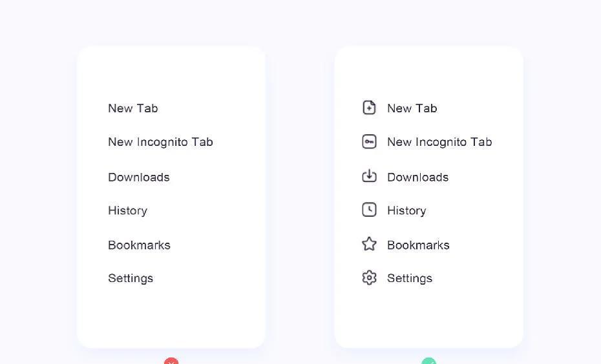
Task: Select New Tab in the text-only menu
Action: click(133, 108)
